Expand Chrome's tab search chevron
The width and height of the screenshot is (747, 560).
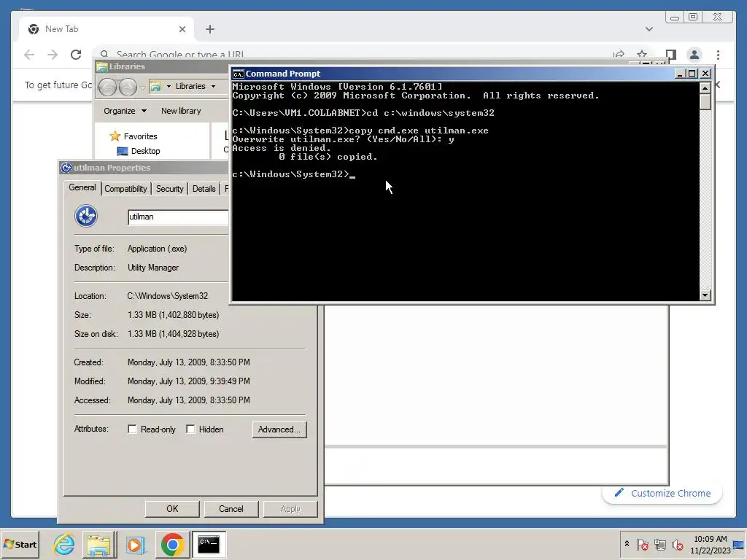click(x=649, y=29)
